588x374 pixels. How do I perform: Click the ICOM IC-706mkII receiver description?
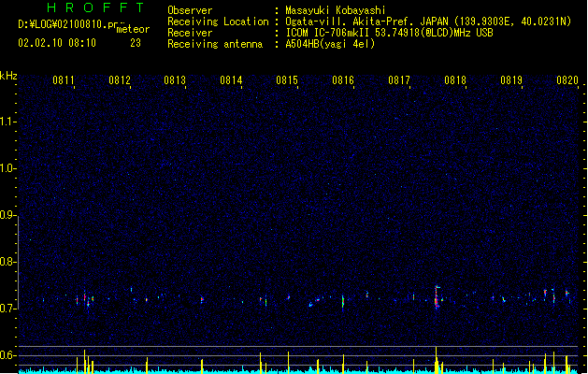[x=389, y=33]
